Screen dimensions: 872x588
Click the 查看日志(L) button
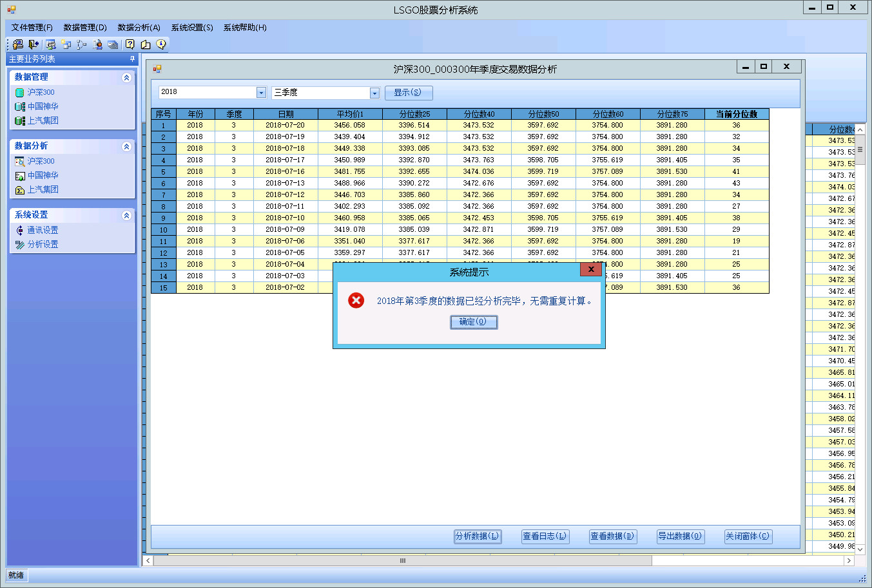click(545, 536)
